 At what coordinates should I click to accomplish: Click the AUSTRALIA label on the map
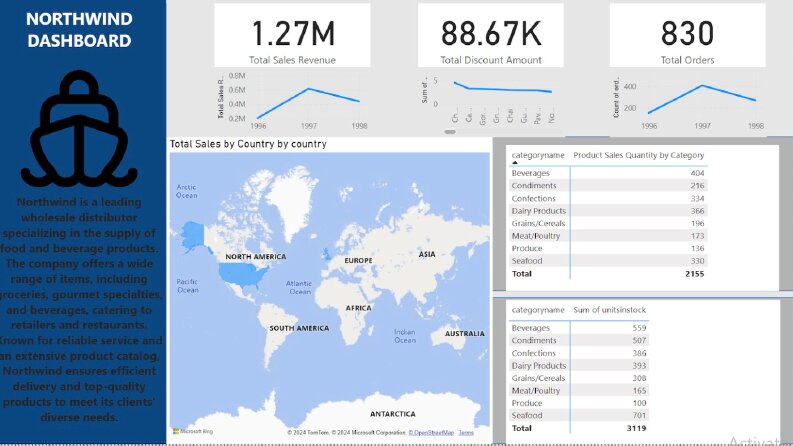[x=464, y=334]
